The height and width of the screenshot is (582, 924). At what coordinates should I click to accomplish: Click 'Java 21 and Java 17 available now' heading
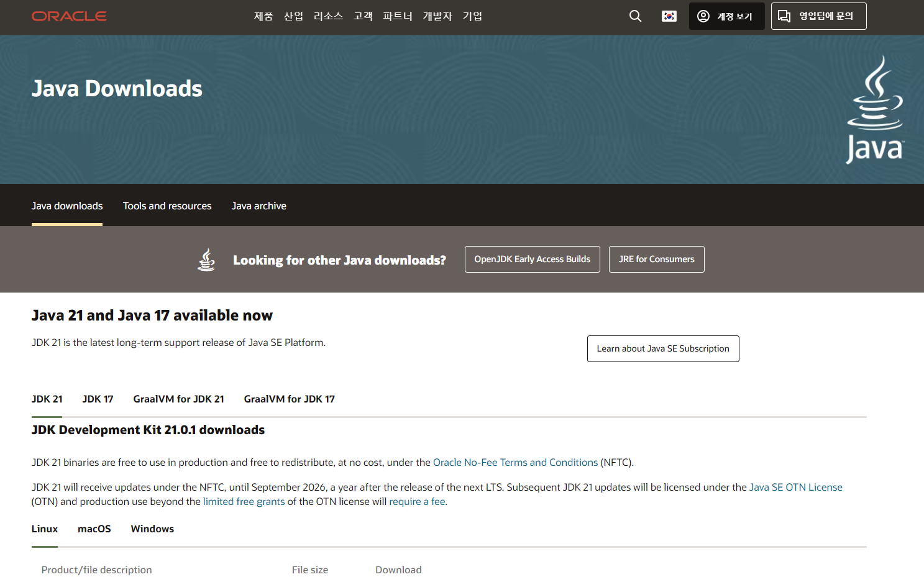coord(152,315)
